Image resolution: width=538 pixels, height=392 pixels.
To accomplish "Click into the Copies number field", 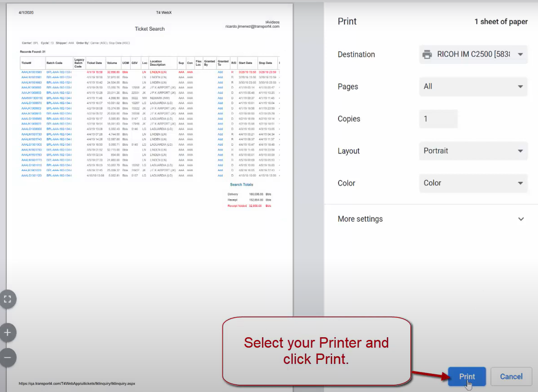I will pyautogui.click(x=438, y=119).
